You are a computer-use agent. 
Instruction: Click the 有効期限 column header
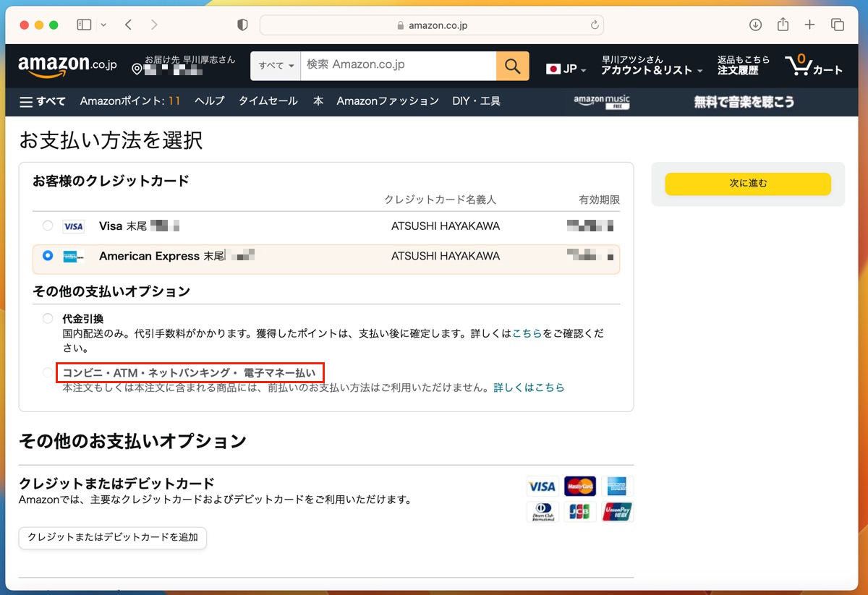point(600,200)
